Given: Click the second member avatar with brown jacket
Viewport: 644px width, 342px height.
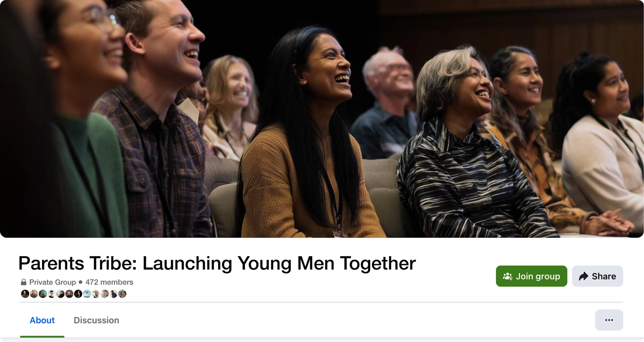Looking at the screenshot, I should pos(34,294).
